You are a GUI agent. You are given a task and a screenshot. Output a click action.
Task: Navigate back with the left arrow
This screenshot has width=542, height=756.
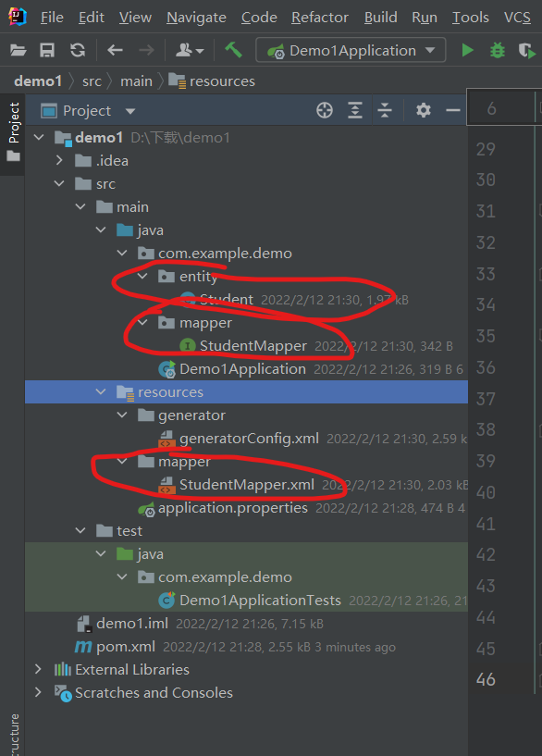115,50
